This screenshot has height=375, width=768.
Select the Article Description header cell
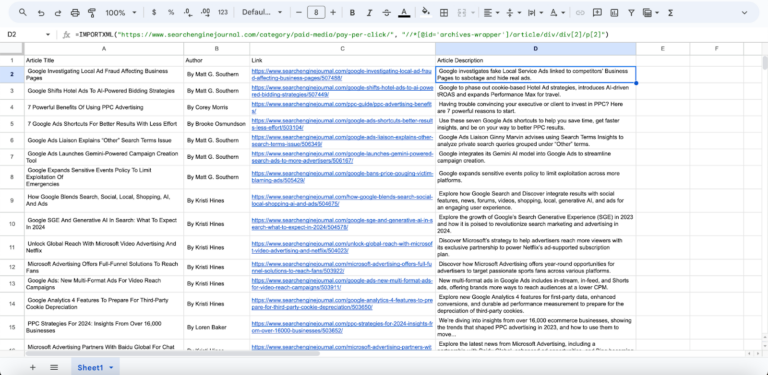pyautogui.click(x=535, y=60)
